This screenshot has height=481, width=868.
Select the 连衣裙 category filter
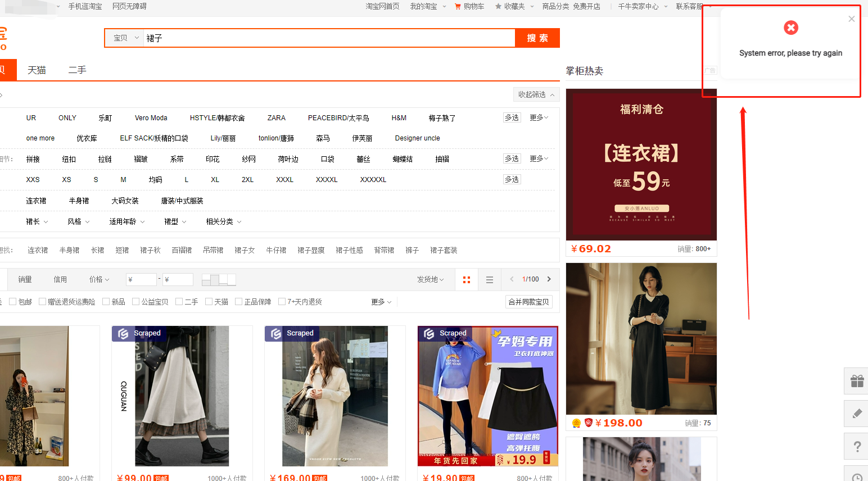coord(36,201)
